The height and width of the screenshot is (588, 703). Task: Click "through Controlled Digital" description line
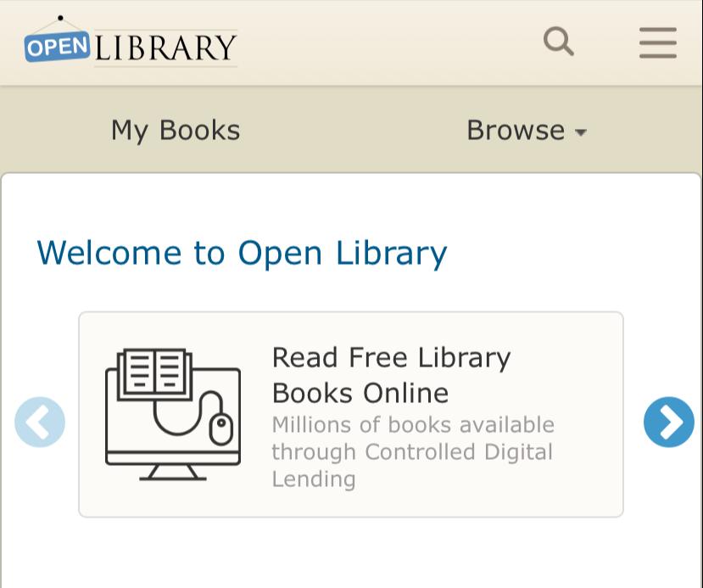[412, 451]
